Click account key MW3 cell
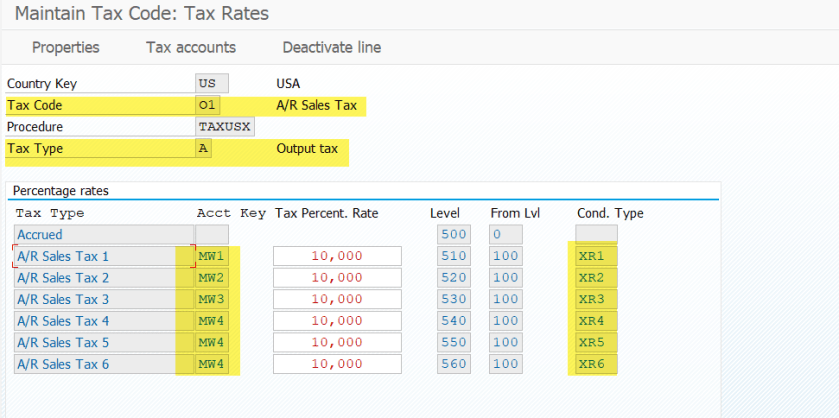 (212, 299)
